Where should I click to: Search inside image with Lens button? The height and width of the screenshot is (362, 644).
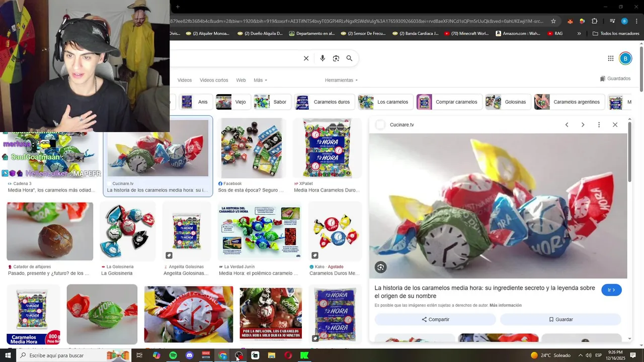(381, 267)
